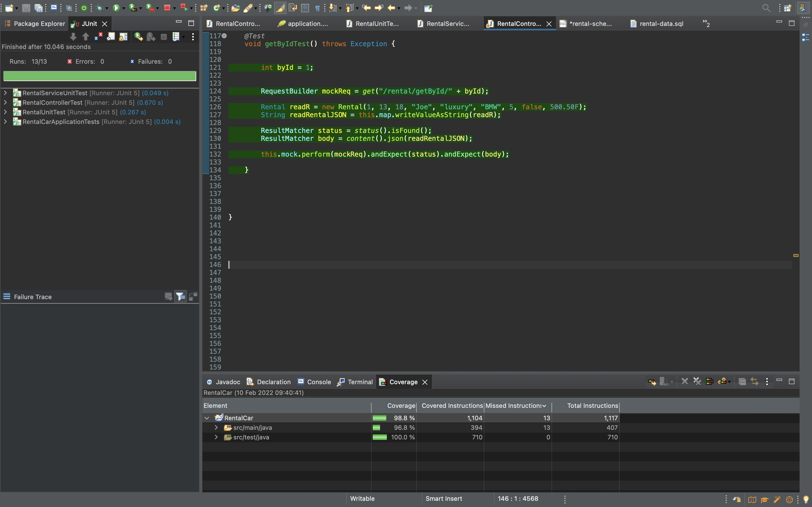Click the green JUnit progress bar
Screen dimensions: 812x507
click(x=100, y=76)
